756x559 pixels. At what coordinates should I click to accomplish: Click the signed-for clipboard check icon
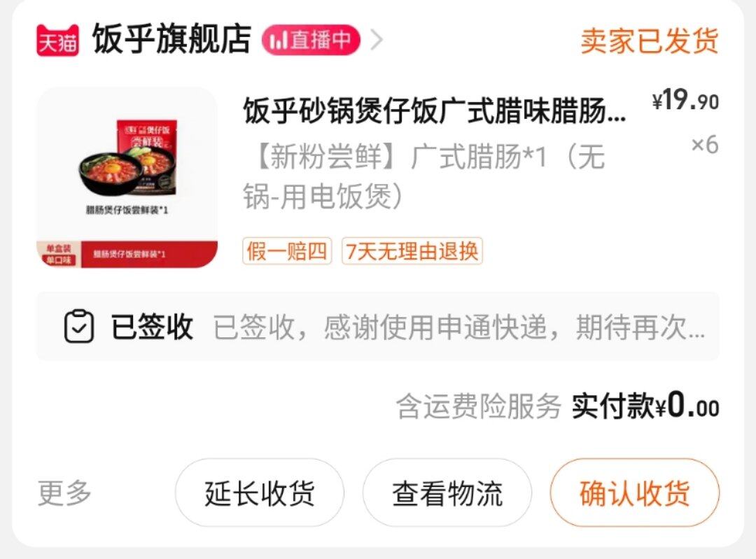pyautogui.click(x=79, y=326)
